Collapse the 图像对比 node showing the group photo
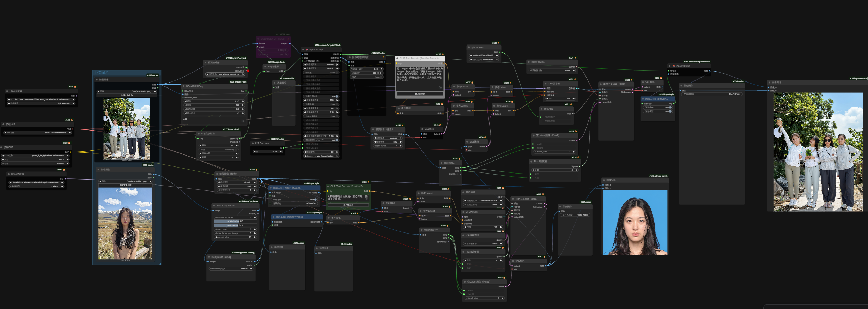Screen dimensions: 868x309 pos(769,83)
